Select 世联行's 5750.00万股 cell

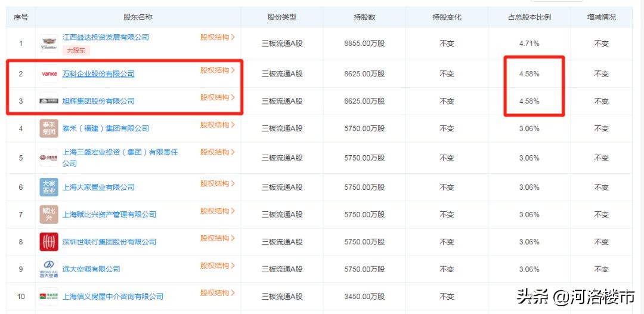click(364, 242)
